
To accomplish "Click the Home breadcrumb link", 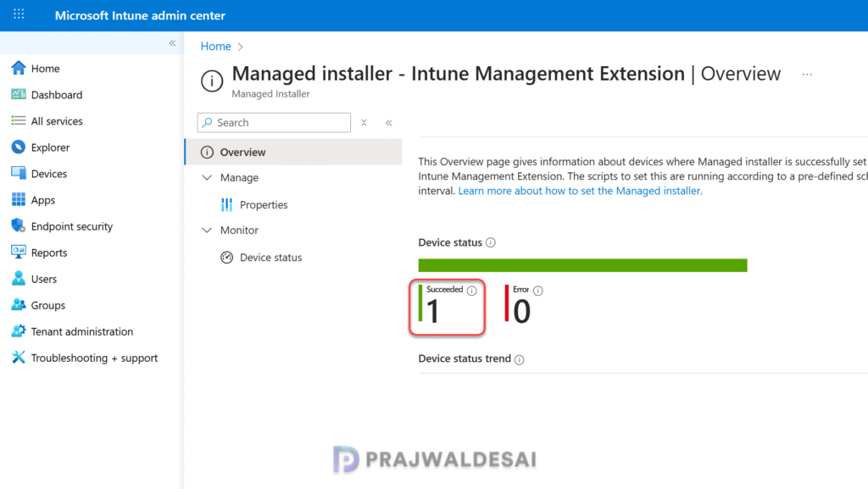I will point(216,47).
